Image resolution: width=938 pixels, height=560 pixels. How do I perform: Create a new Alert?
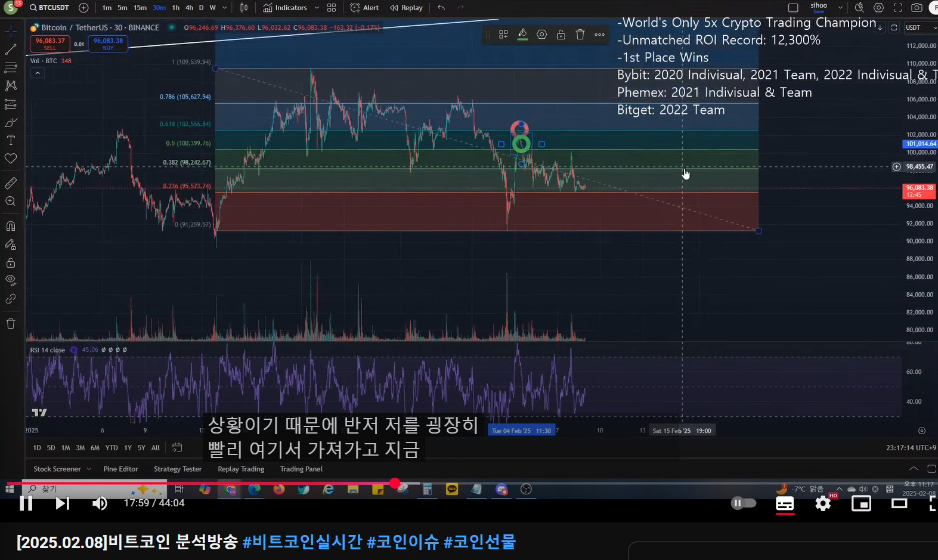[364, 8]
